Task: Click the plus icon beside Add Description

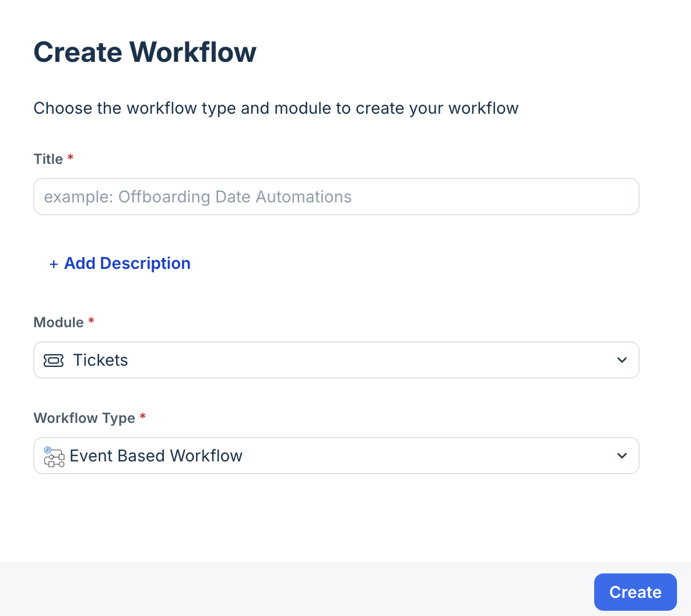Action: click(x=54, y=264)
